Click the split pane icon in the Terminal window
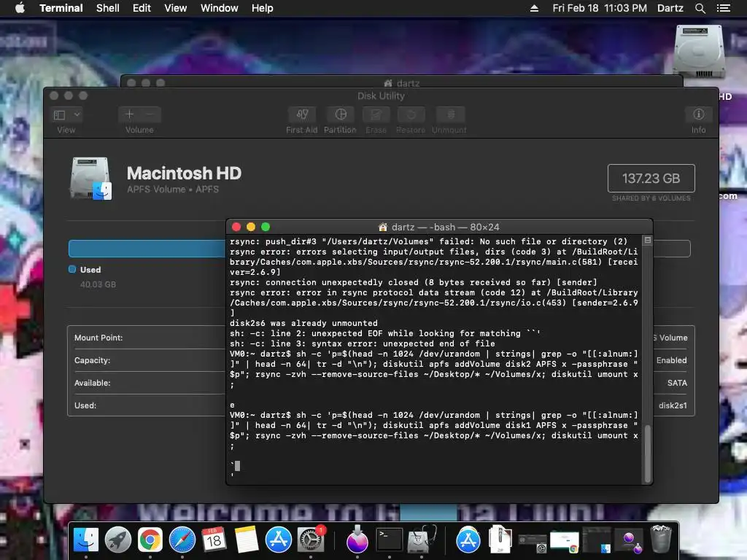This screenshot has height=560, width=747. [648, 241]
